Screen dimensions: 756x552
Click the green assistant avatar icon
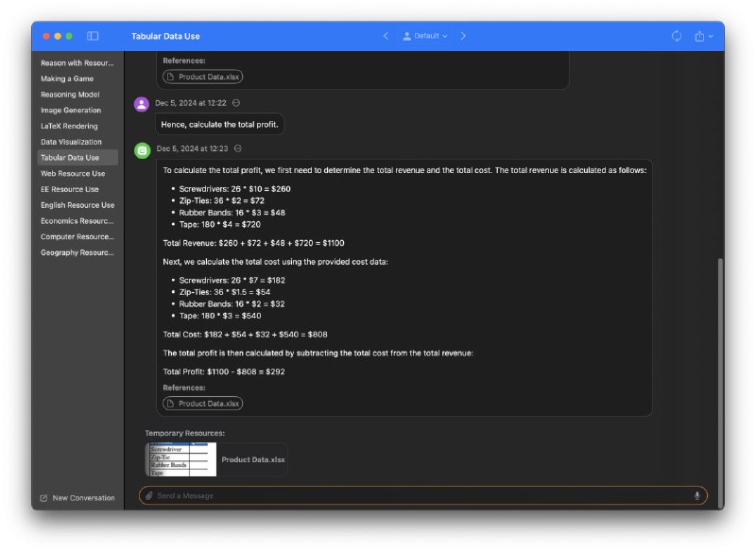coord(142,149)
